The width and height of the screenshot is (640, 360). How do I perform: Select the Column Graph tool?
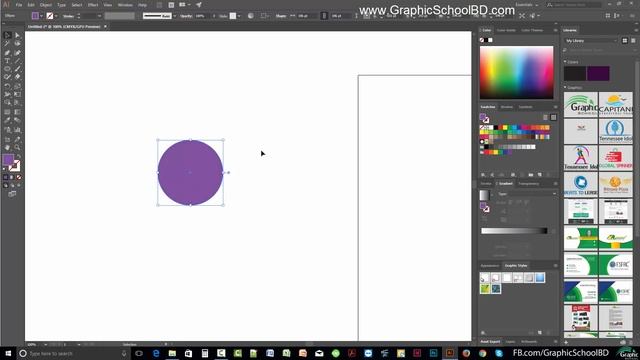(17, 130)
